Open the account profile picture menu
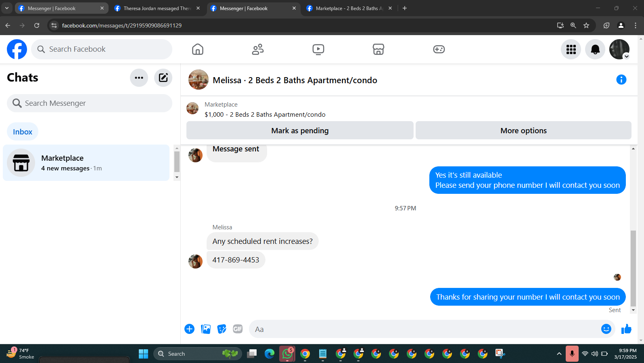This screenshot has height=363, width=644. click(x=619, y=49)
